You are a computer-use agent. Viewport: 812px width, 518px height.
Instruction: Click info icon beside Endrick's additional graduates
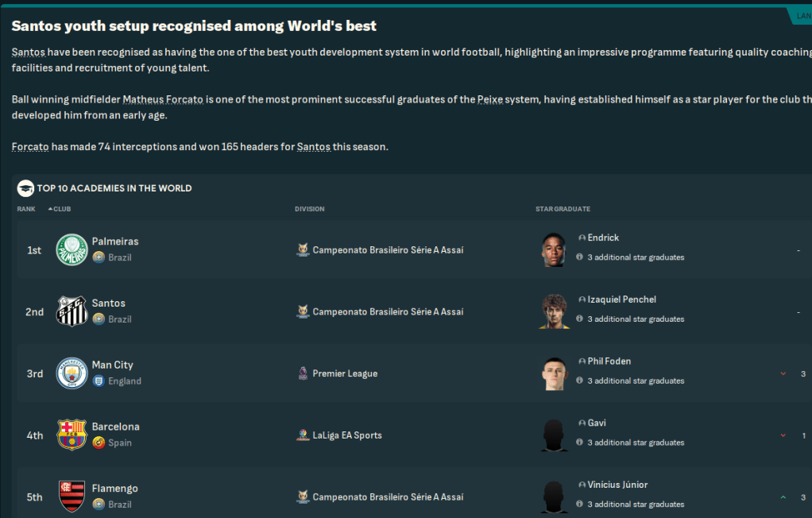pos(579,257)
